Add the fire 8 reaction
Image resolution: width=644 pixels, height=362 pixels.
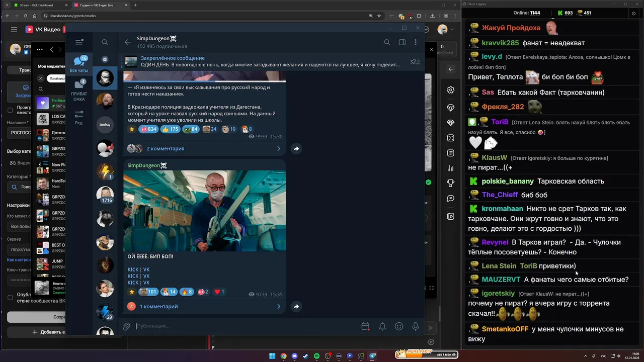click(187, 292)
